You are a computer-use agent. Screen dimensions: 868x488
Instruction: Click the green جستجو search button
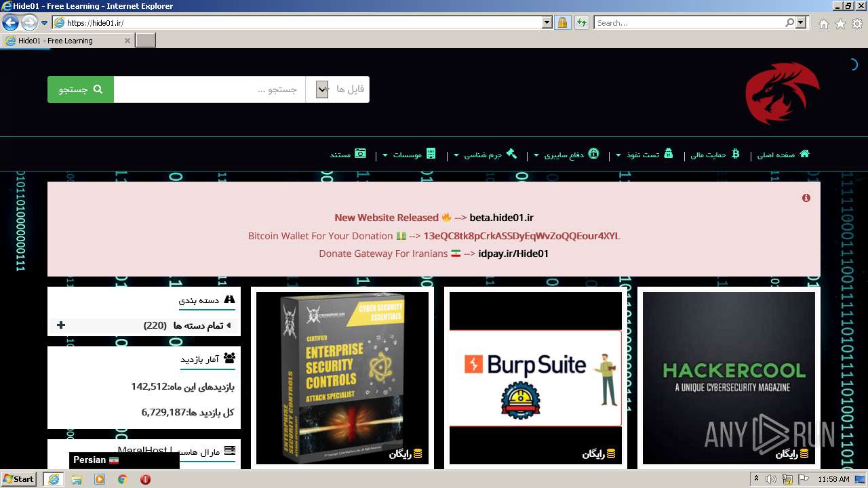click(x=81, y=89)
